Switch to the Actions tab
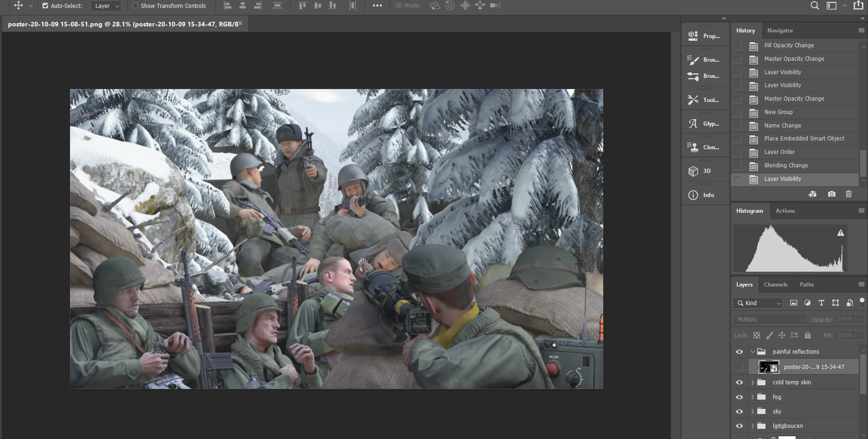Viewport: 868px width, 439px height. pyautogui.click(x=785, y=211)
